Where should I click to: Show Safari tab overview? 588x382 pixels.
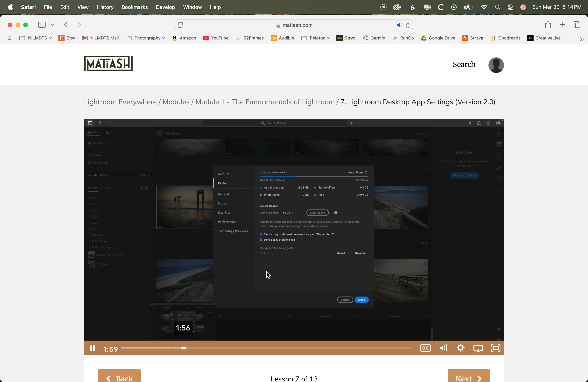click(577, 25)
